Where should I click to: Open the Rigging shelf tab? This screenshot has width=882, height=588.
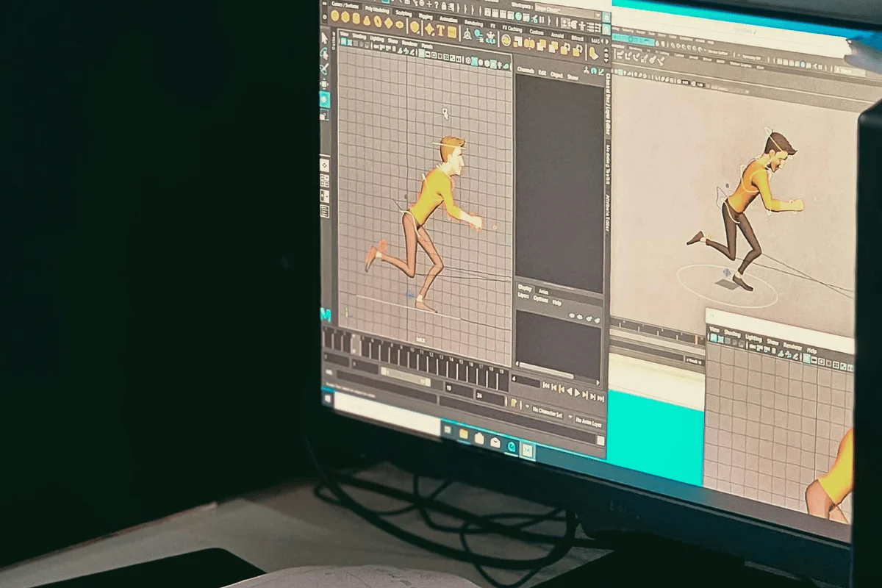point(426,16)
